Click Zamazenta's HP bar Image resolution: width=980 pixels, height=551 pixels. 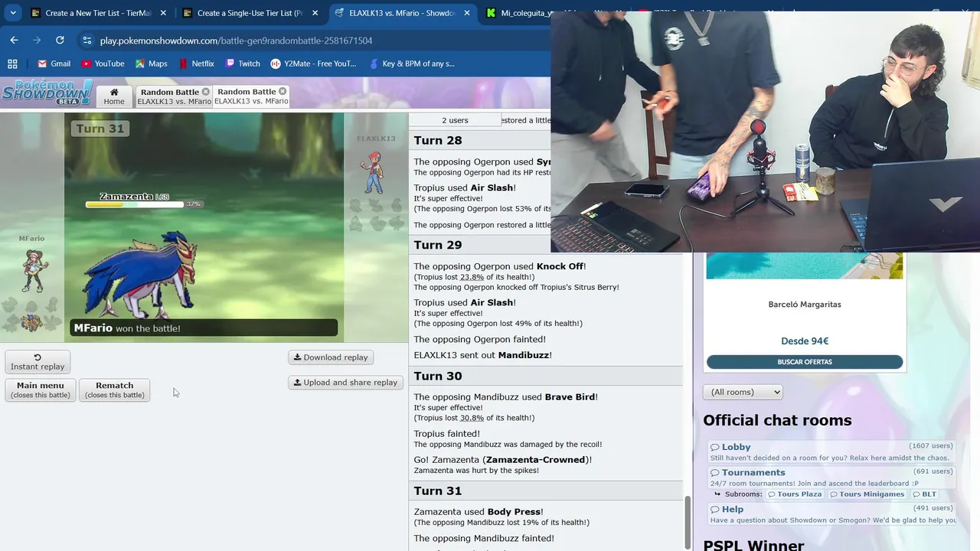click(134, 204)
